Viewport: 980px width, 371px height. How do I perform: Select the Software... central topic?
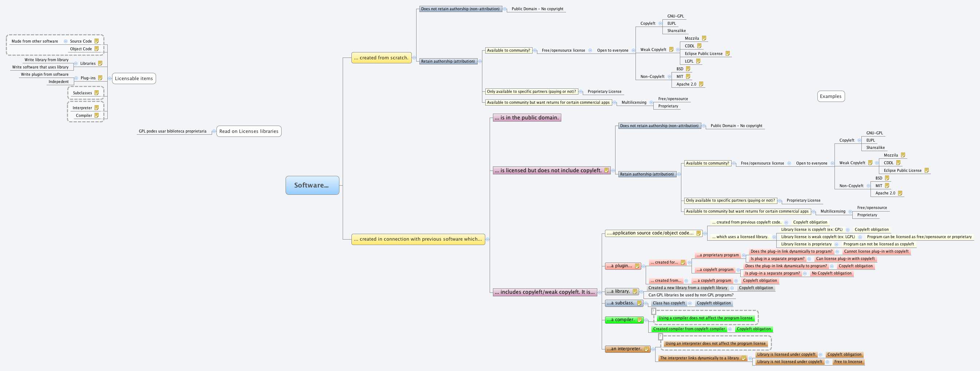coord(312,186)
